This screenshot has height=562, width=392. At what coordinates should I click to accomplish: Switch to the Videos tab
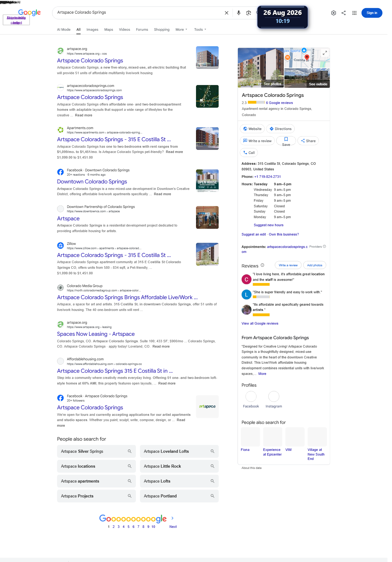click(124, 29)
